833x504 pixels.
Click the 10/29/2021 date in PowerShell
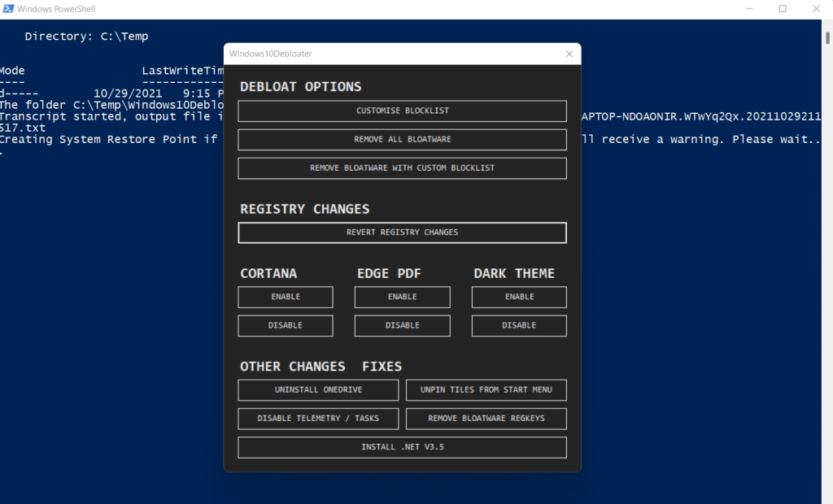click(x=128, y=93)
